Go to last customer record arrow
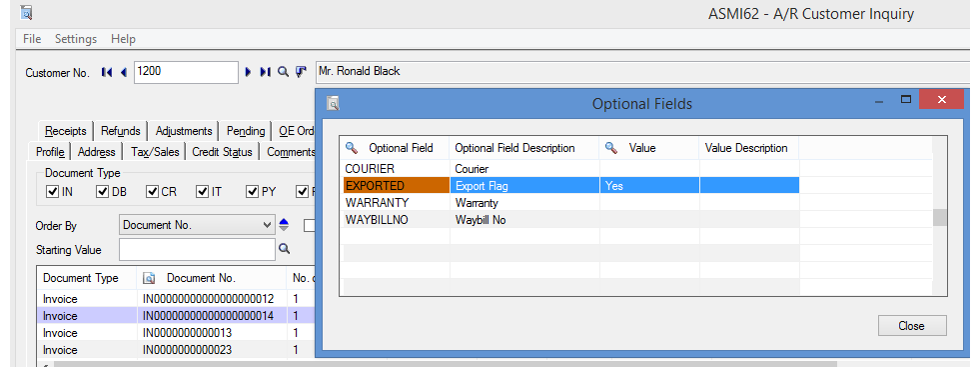This screenshot has height=377, width=980. click(265, 72)
